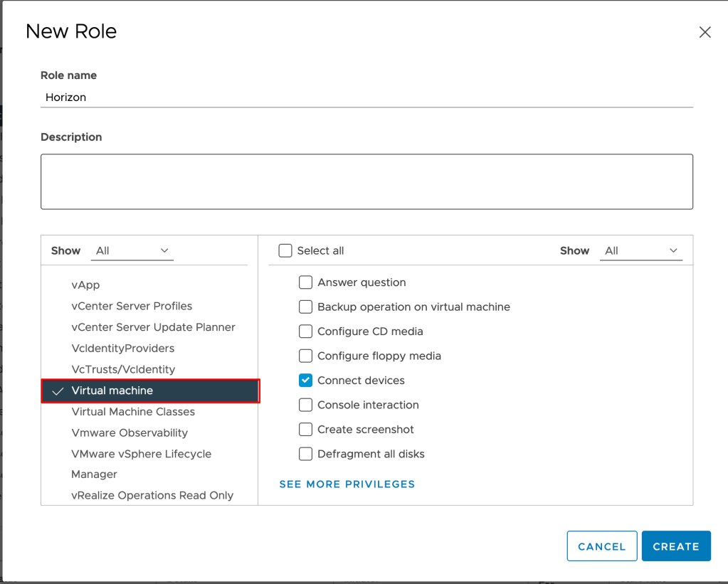Choose Virtual Machine Classes category

pyautogui.click(x=133, y=412)
